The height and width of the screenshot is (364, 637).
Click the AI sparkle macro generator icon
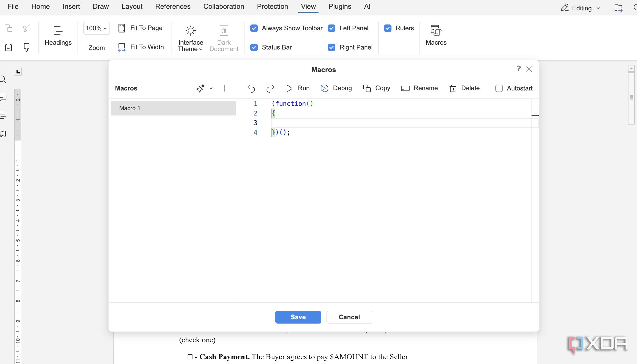(200, 88)
